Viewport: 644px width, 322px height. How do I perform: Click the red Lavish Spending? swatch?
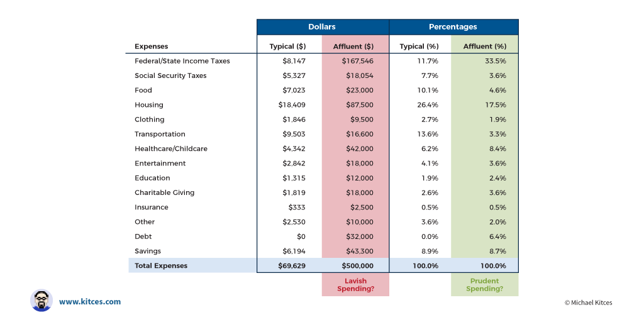click(355, 285)
